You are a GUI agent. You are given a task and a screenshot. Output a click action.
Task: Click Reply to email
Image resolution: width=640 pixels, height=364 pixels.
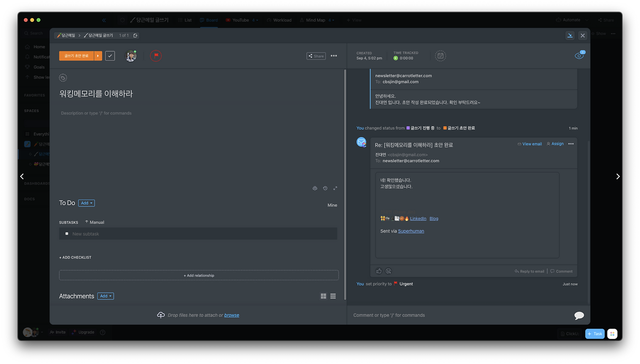(529, 271)
